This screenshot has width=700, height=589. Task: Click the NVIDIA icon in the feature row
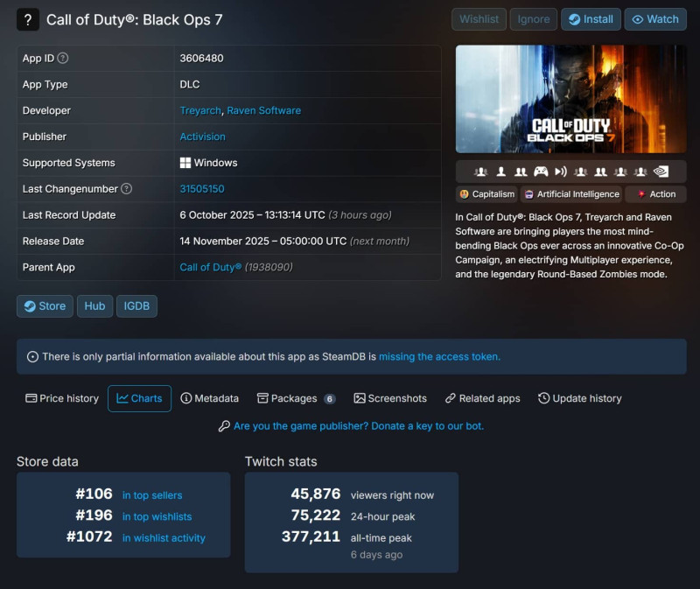tap(662, 172)
